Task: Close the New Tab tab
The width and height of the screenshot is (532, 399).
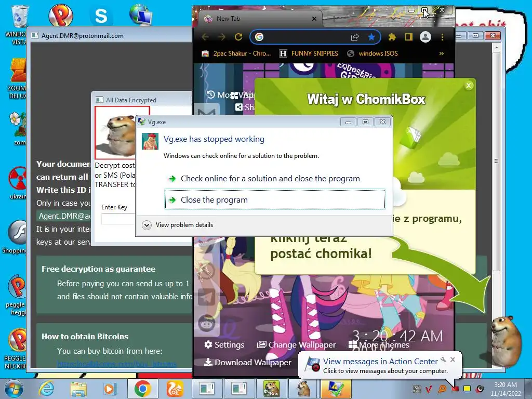Action: pos(314,19)
